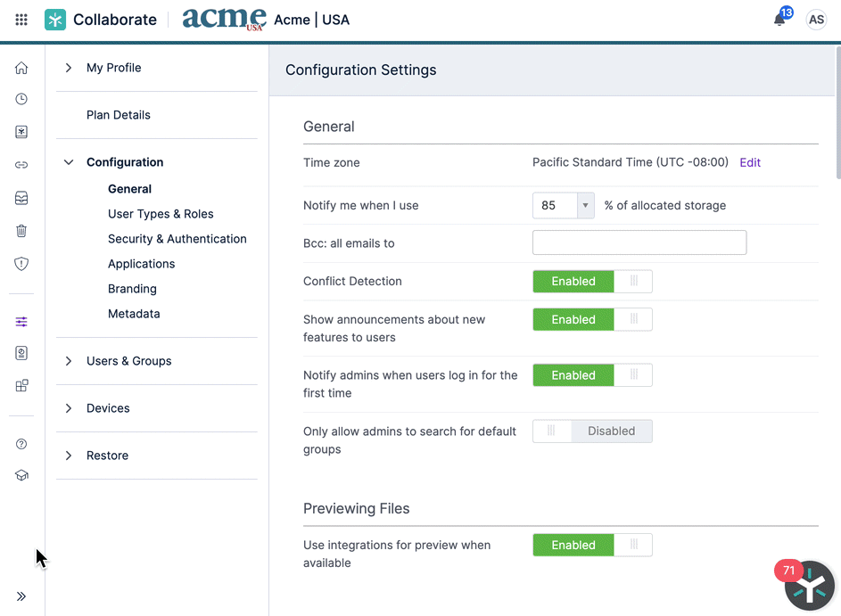Enable admin-only search for default groups
Screen dimensions: 841x616
tap(551, 431)
